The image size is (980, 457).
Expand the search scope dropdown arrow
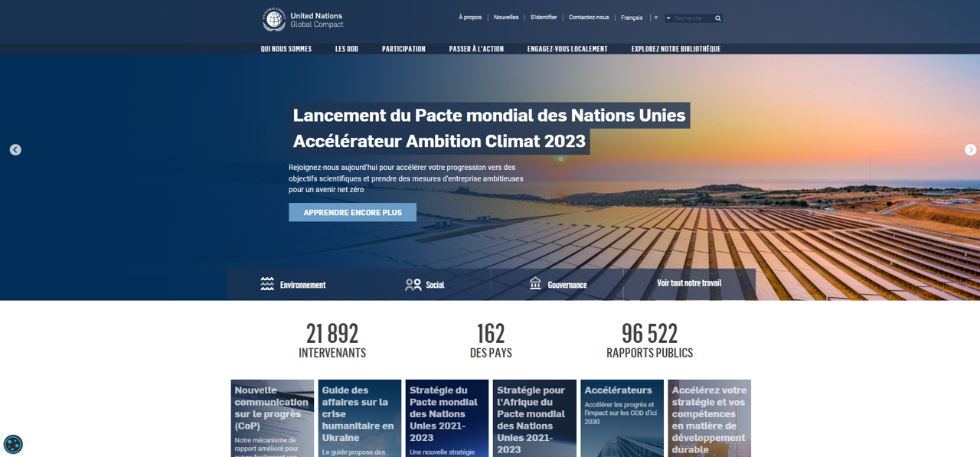[x=668, y=18]
